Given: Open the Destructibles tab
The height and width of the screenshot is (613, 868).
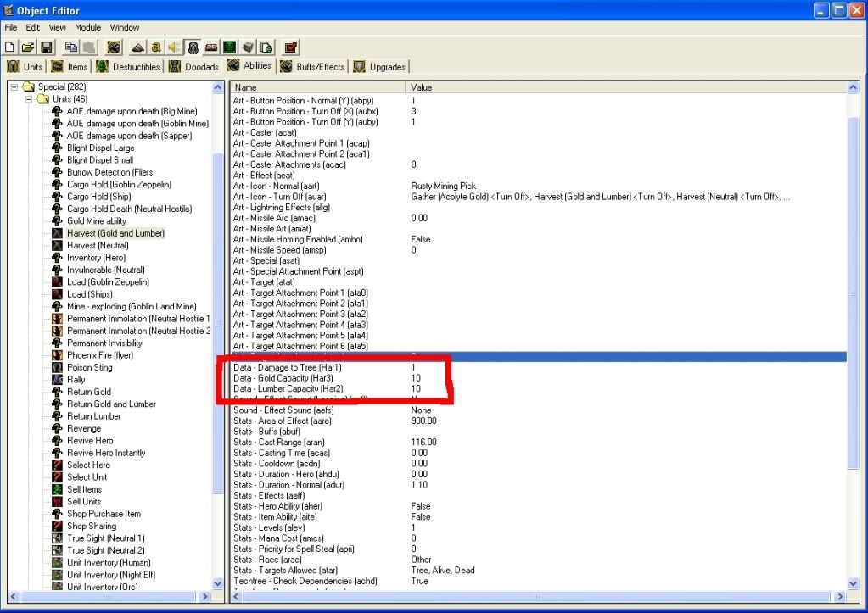Looking at the screenshot, I should click(128, 67).
